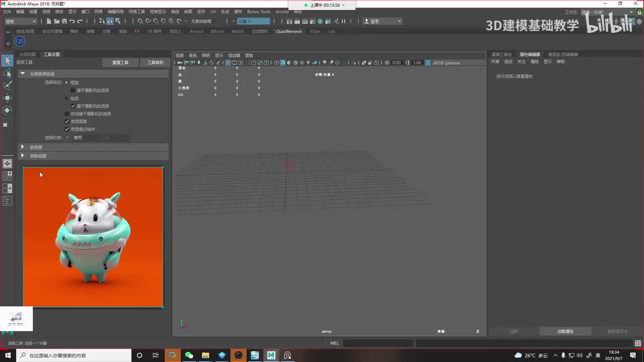The width and height of the screenshot is (644, 362).
Task: Enable wireframe display cube icon
Action: click(276, 63)
